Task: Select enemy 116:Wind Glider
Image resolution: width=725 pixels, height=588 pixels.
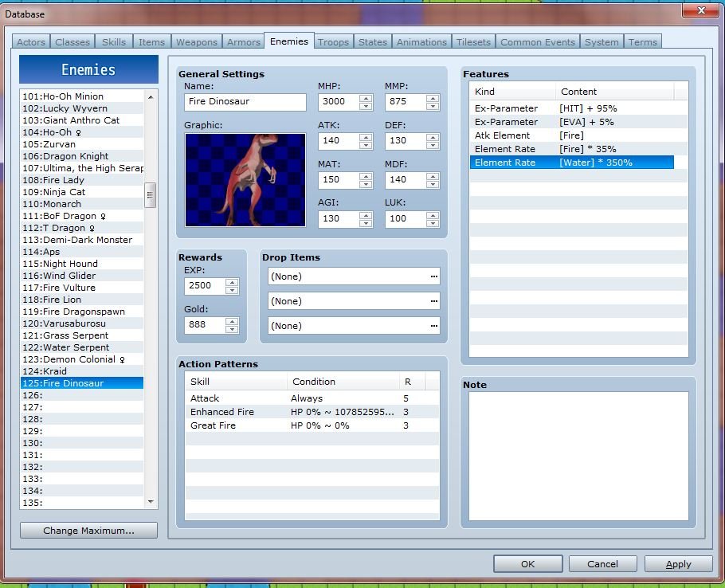Action: coord(82,276)
